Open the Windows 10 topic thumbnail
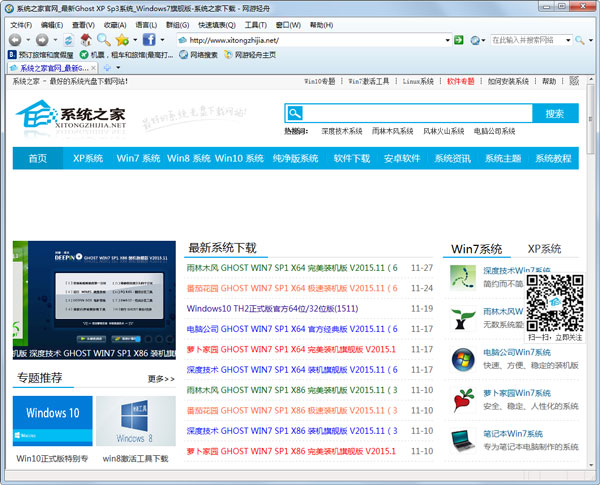This screenshot has height=485, width=600. tap(52, 421)
